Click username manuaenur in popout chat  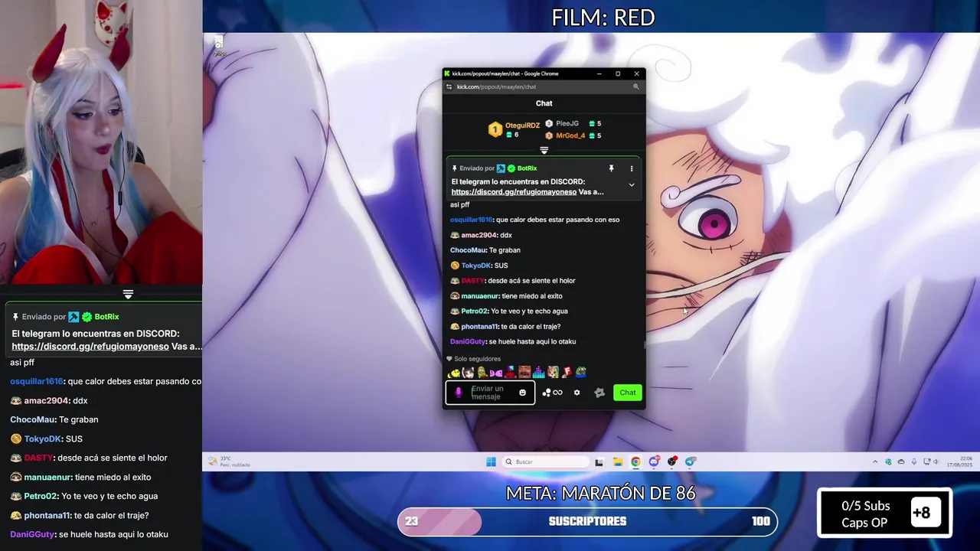pos(480,296)
